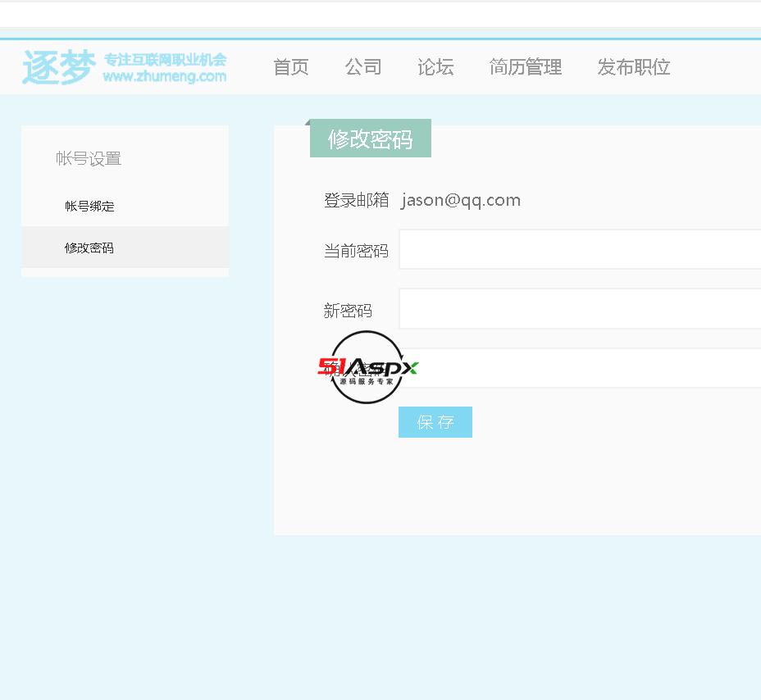Select 发布职位 in the top navigation
Image resolution: width=761 pixels, height=700 pixels.
[x=634, y=67]
